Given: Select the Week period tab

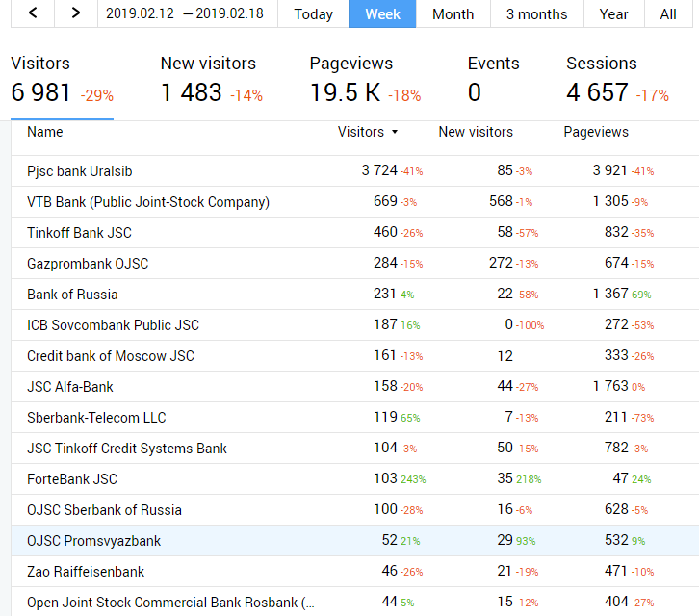Looking at the screenshot, I should coord(382,13).
